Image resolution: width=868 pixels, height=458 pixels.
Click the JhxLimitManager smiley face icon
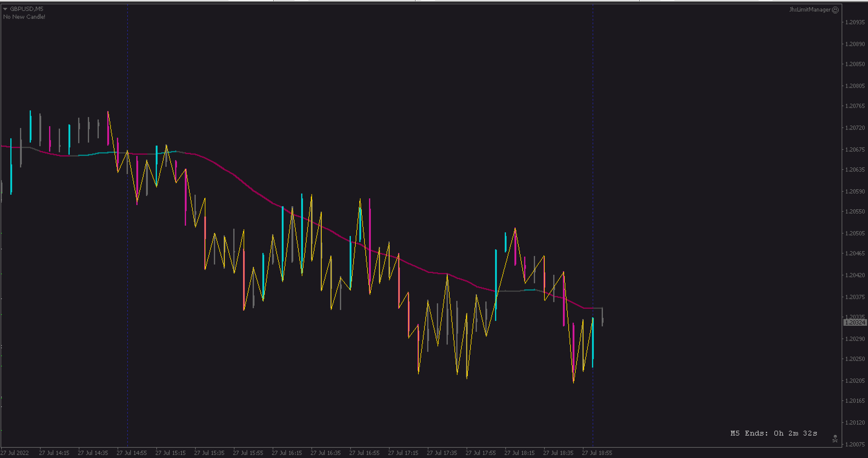coord(835,10)
